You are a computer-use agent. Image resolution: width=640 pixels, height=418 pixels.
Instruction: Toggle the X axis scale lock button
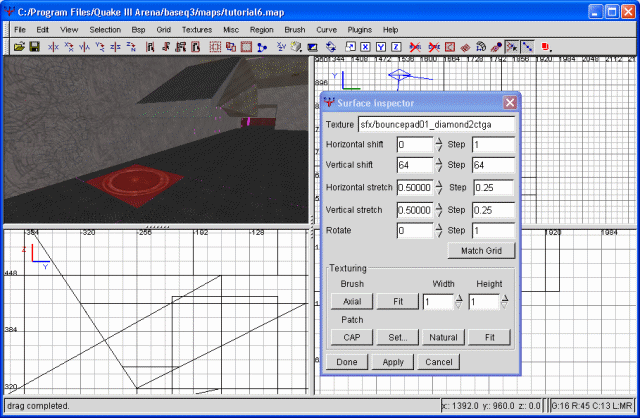(366, 47)
